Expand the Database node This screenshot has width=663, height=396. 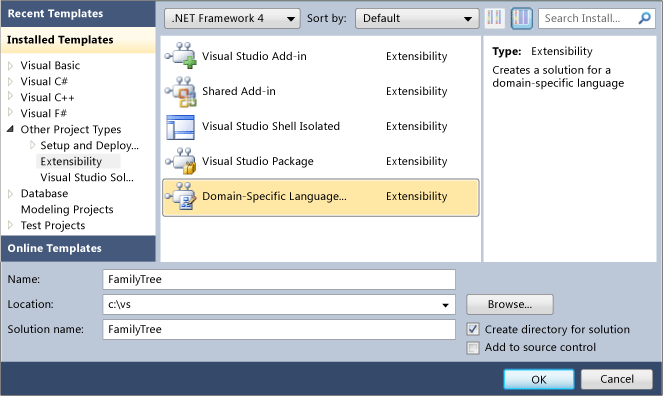11,194
